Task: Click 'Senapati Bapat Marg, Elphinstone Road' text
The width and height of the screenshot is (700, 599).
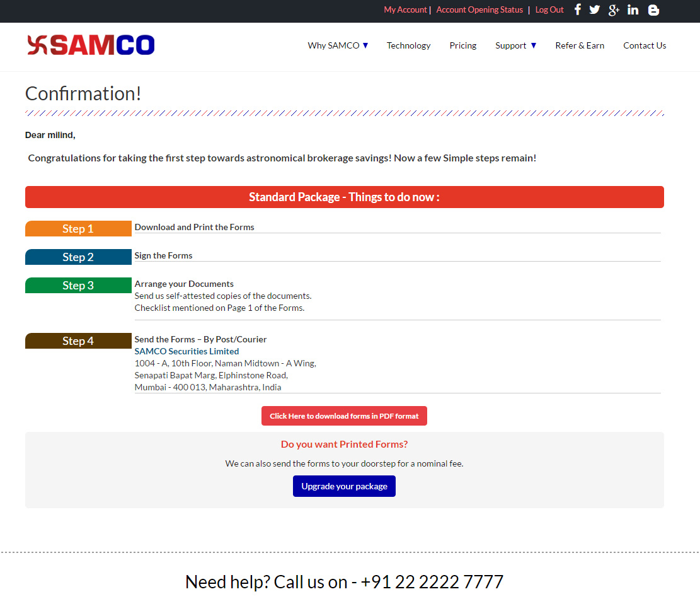Action: tap(211, 375)
